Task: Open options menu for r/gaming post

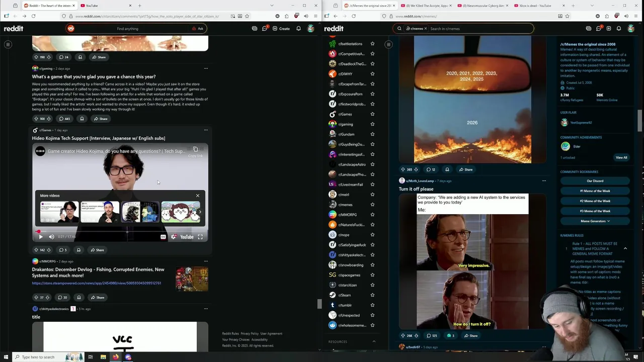Action: coord(206,68)
